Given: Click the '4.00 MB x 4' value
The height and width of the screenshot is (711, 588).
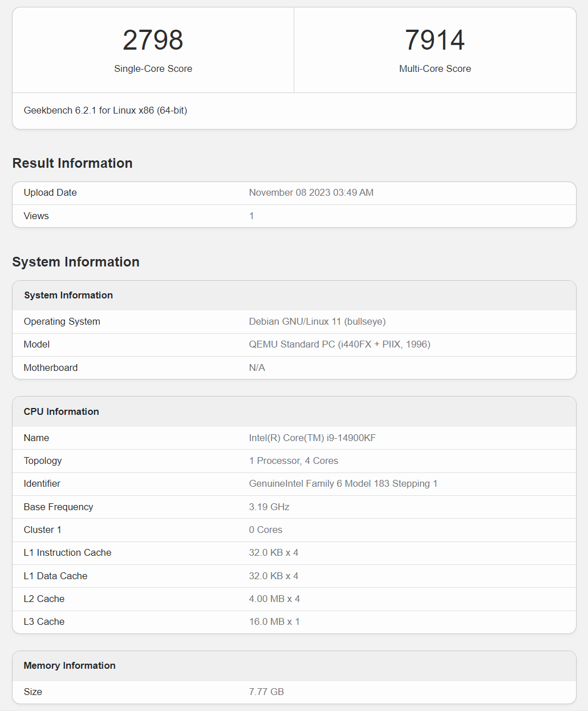Looking at the screenshot, I should (x=274, y=599).
